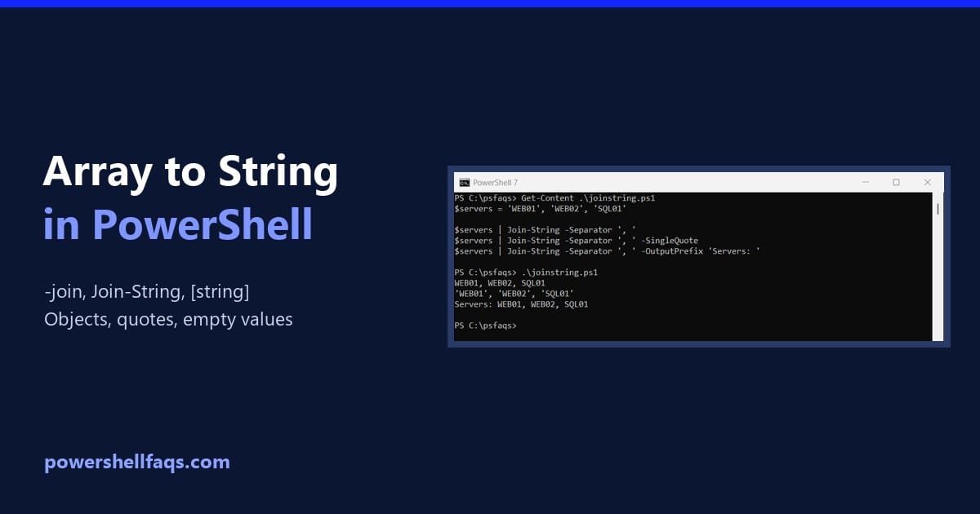Close the PowerShell 7 window
Image resolution: width=980 pixels, height=514 pixels.
tap(928, 183)
